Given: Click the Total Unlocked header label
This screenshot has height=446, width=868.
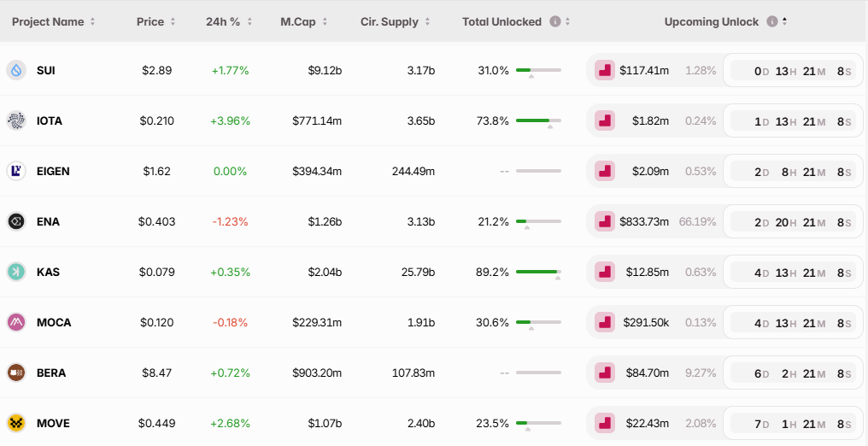Looking at the screenshot, I should point(502,21).
